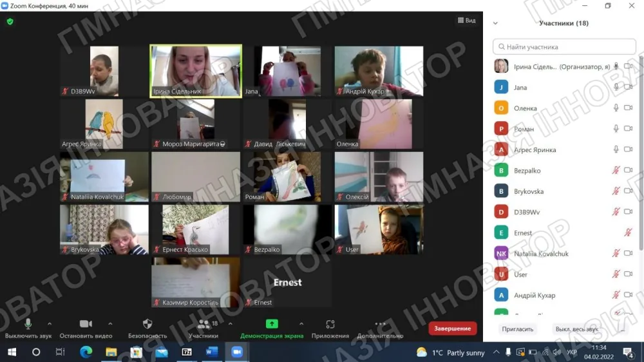Screen dimensions: 644x362
Task: Click the Find participant search field
Action: 564,47
